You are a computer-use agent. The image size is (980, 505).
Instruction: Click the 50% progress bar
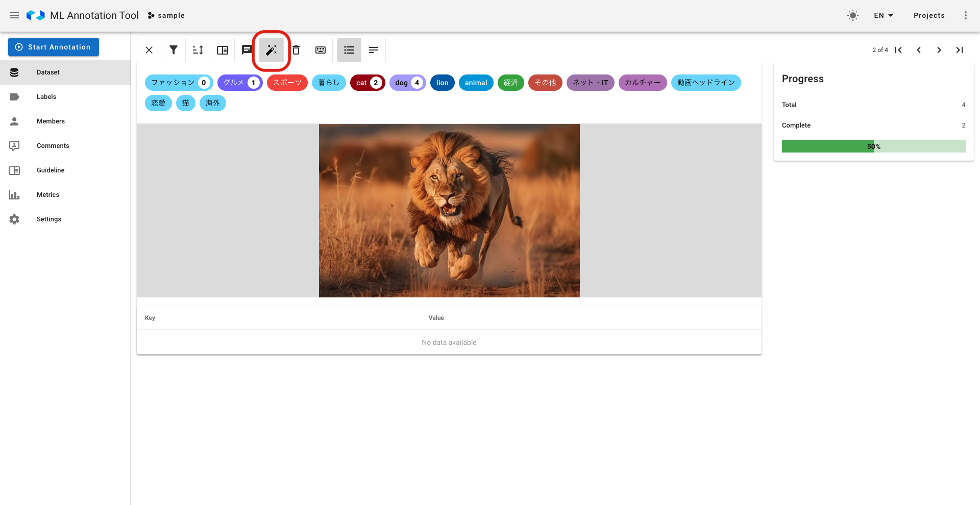874,146
